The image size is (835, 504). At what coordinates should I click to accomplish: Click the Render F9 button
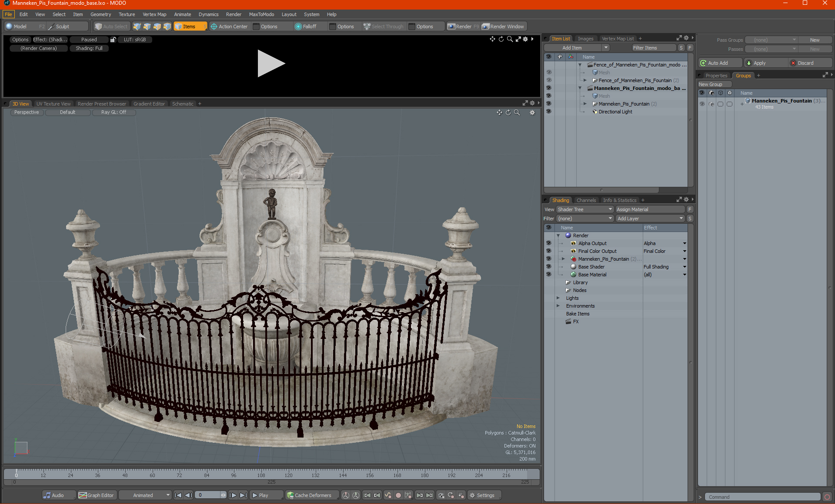[x=463, y=27]
